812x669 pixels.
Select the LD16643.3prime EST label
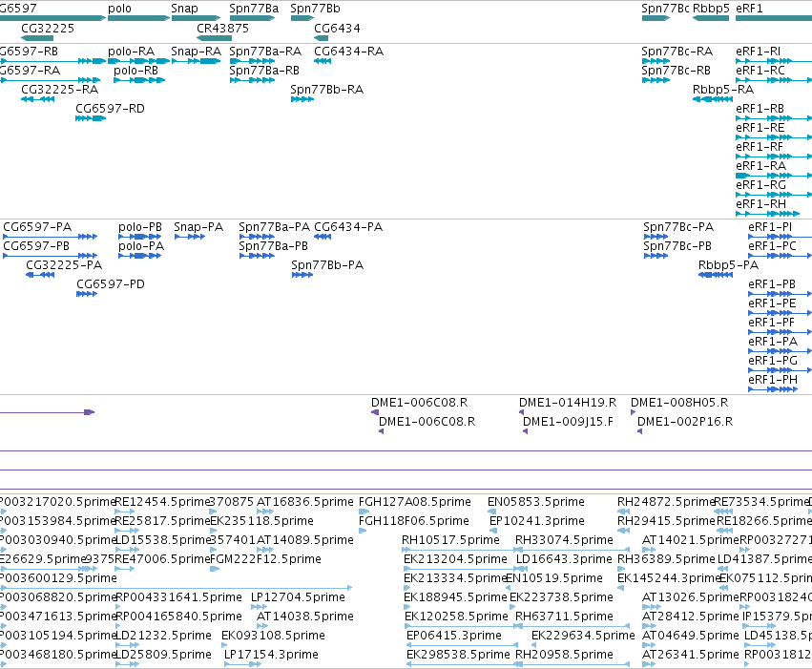pyautogui.click(x=564, y=559)
